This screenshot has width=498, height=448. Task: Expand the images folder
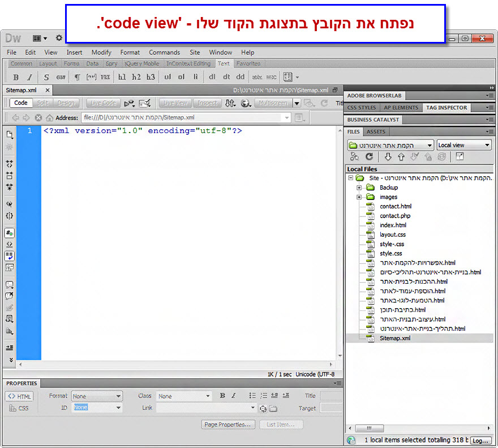(x=359, y=197)
